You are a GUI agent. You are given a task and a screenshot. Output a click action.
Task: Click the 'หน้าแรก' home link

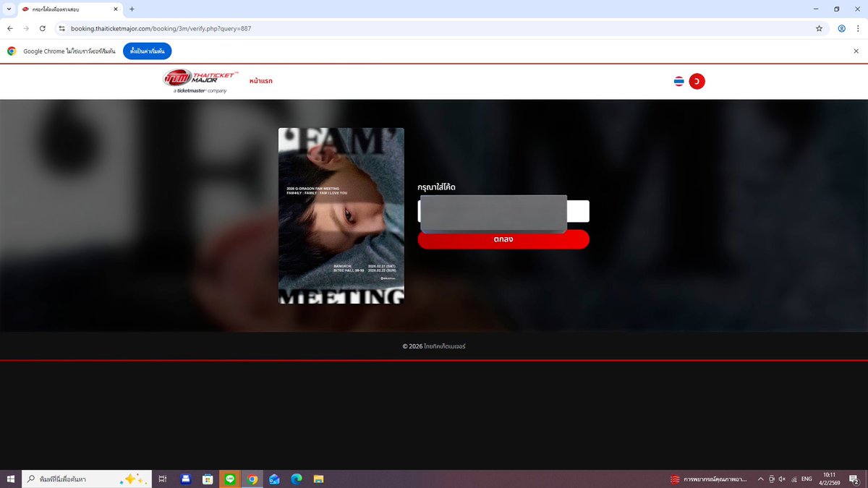click(x=260, y=81)
